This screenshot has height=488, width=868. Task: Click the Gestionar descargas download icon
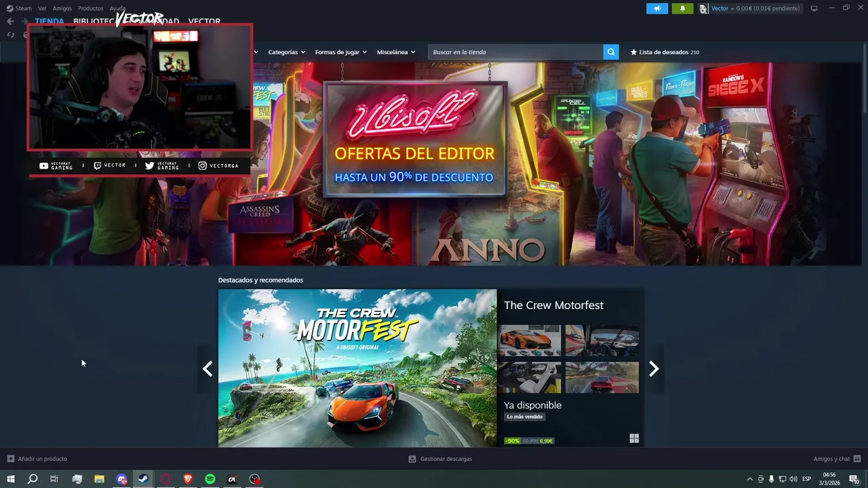click(412, 459)
